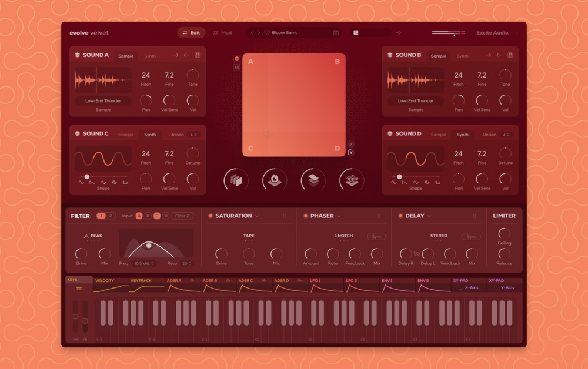The image size is (588, 369).
Task: Switch Sound A to the Synth tab
Action: click(x=150, y=56)
